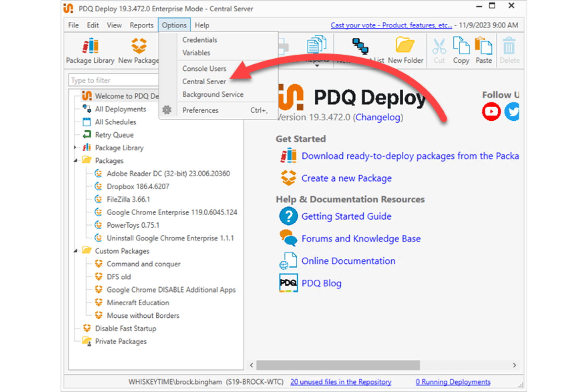588x392 pixels.
Task: Open the File menu
Action: tap(73, 25)
